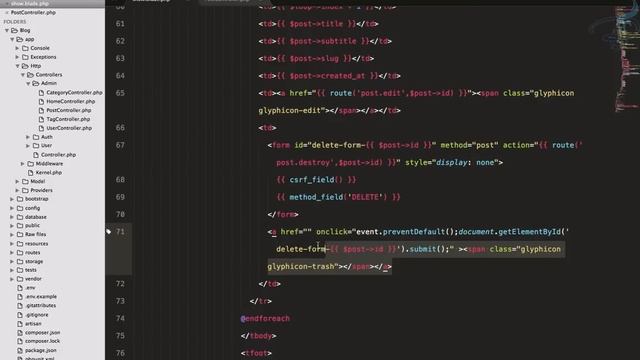This screenshot has height=360, width=640.
Task: Click gutter line number 61
Action: [120, 24]
